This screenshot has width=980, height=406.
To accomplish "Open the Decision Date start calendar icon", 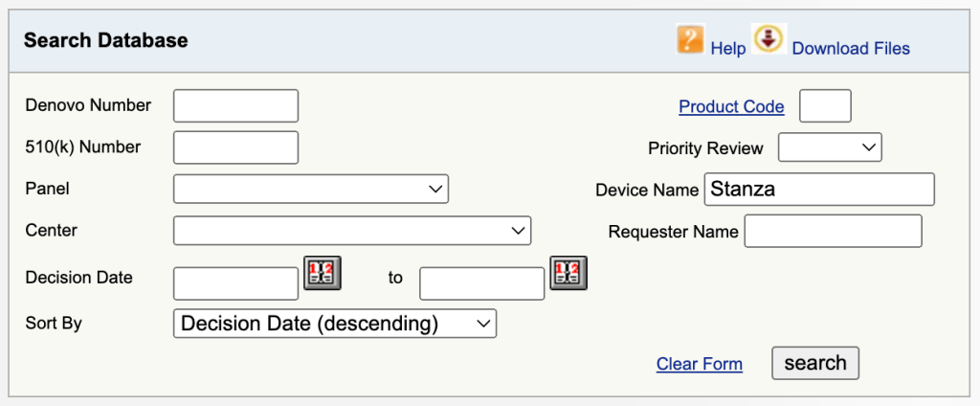I will point(323,273).
